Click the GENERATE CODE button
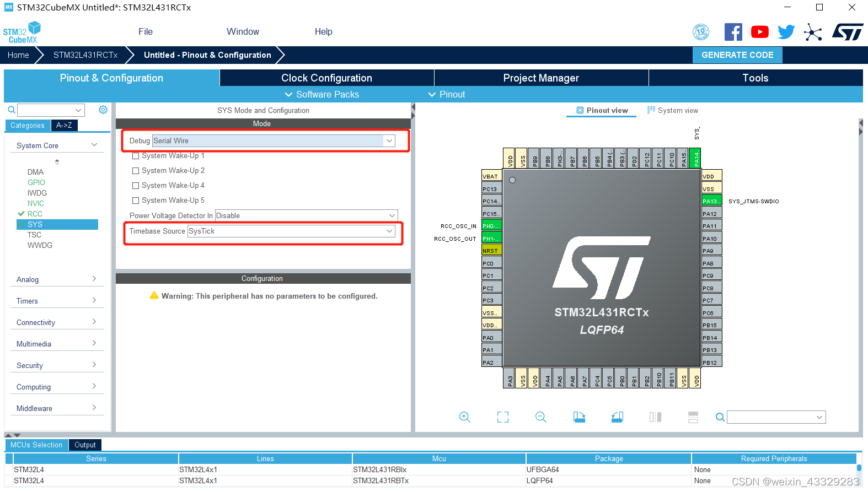Screen dimensions: 868x492 pyautogui.click(x=737, y=55)
